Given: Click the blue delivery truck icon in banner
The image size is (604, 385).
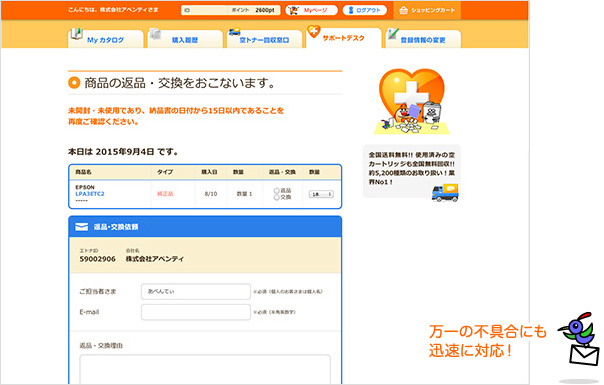Looking at the screenshot, I should tap(445, 193).
